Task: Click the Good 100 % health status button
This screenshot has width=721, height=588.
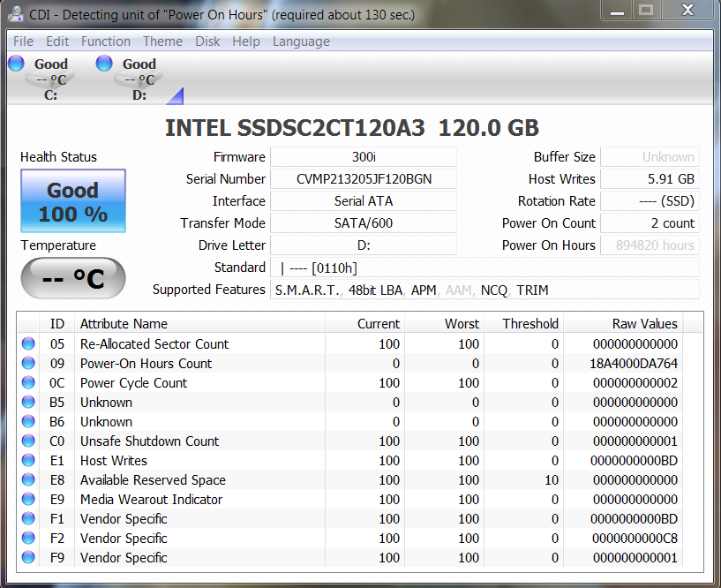Action: pos(73,201)
